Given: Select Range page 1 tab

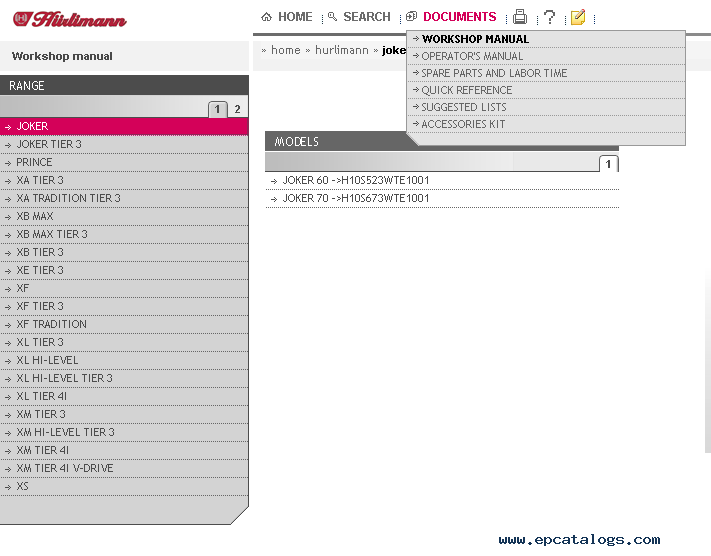Looking at the screenshot, I should (218, 109).
